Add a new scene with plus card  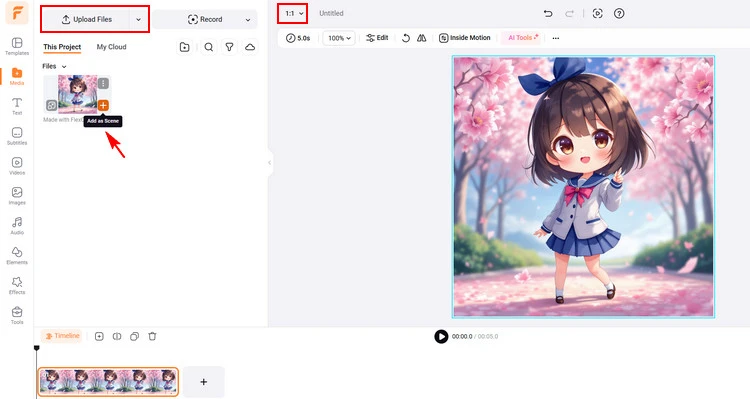pos(203,382)
